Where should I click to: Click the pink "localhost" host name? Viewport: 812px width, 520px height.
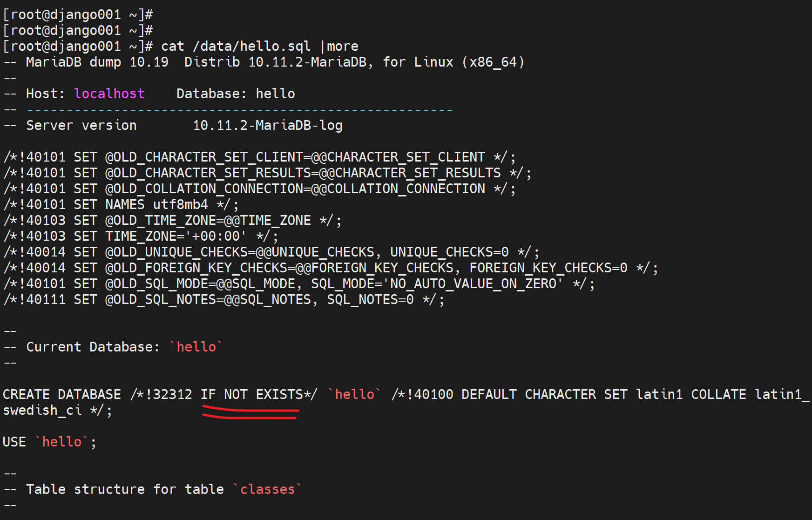(109, 94)
